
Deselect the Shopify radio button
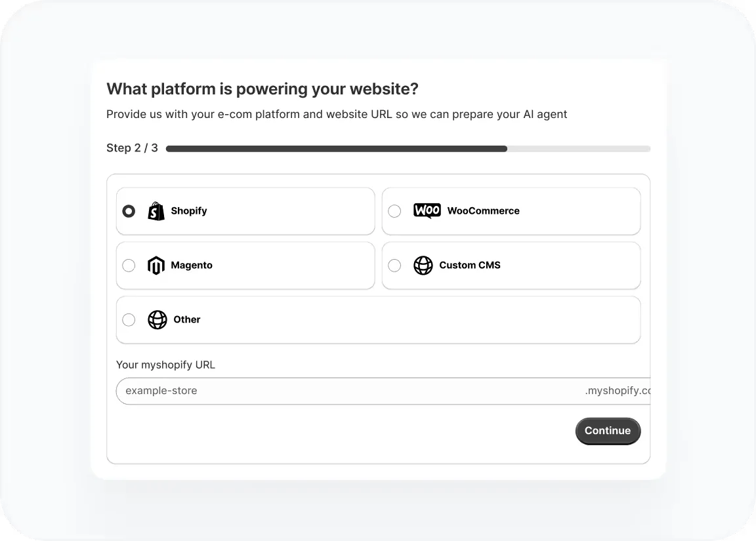click(x=129, y=210)
